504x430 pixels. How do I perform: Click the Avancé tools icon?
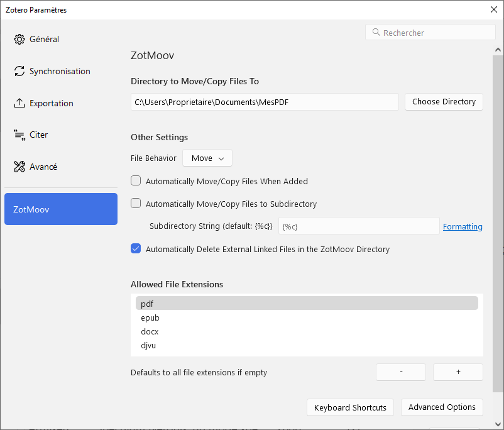[x=19, y=167]
